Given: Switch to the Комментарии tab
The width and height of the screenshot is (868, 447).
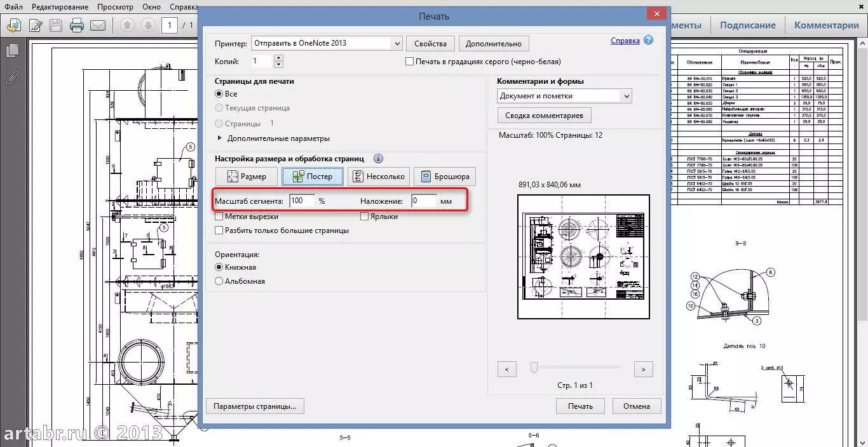Looking at the screenshot, I should 826,25.
